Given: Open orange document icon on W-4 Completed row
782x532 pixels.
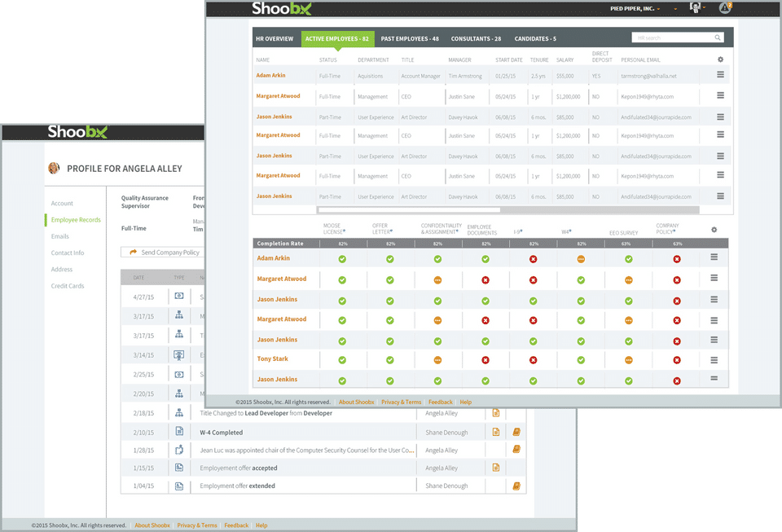Looking at the screenshot, I should click(x=496, y=432).
